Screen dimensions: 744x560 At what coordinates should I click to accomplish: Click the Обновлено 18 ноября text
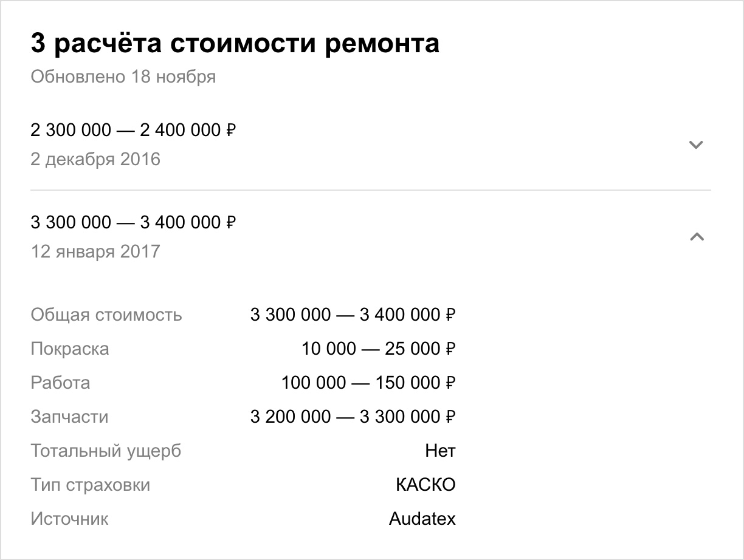(123, 77)
